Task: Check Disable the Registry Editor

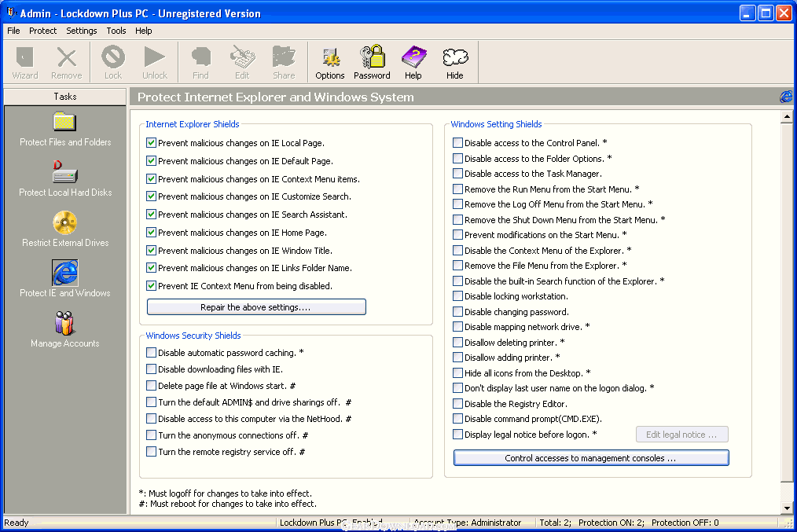Action: [x=457, y=403]
